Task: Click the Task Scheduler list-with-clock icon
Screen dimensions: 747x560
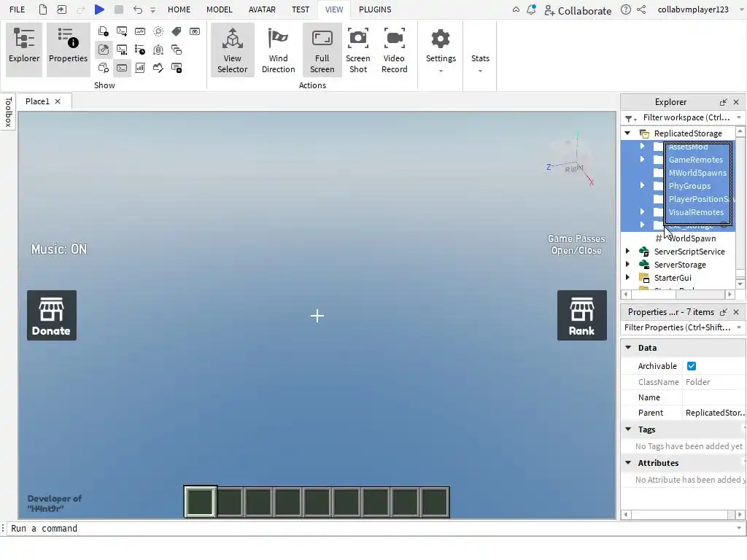Action: tap(140, 50)
